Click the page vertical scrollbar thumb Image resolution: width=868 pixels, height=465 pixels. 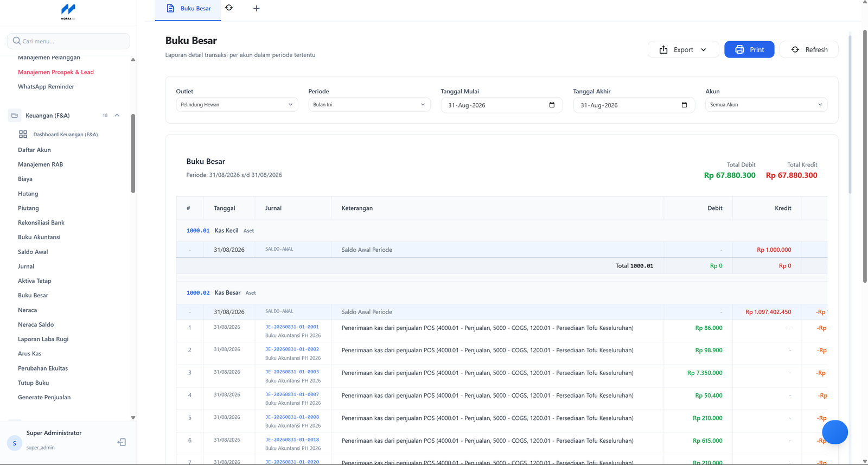tap(865, 156)
